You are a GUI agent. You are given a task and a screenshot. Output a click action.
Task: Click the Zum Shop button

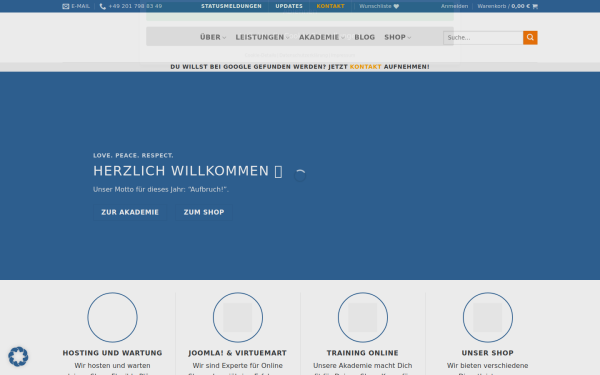coord(204,212)
